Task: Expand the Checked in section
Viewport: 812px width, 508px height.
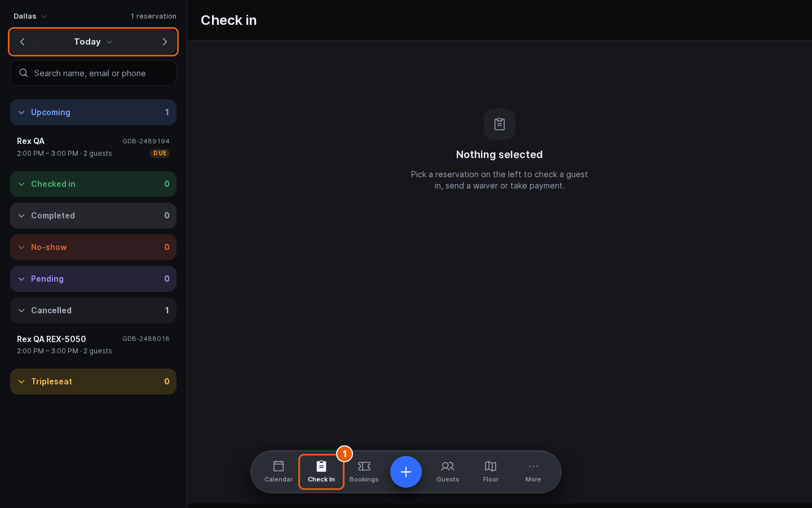Action: coord(93,184)
